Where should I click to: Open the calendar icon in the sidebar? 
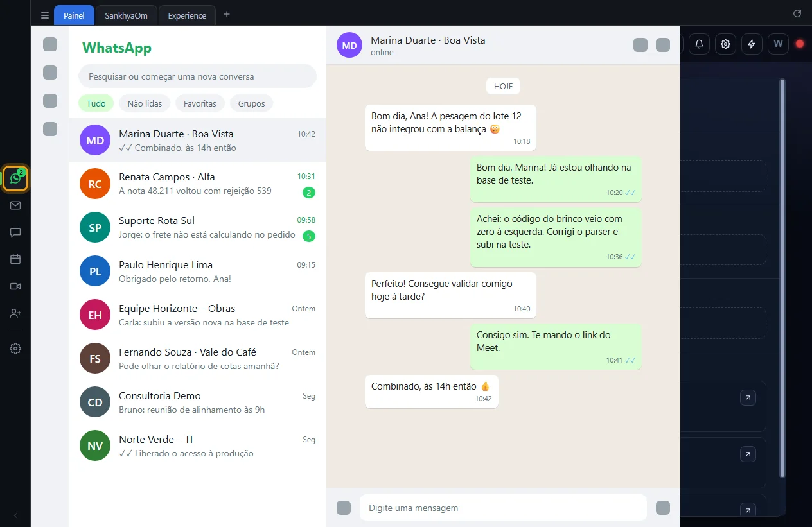click(x=15, y=259)
